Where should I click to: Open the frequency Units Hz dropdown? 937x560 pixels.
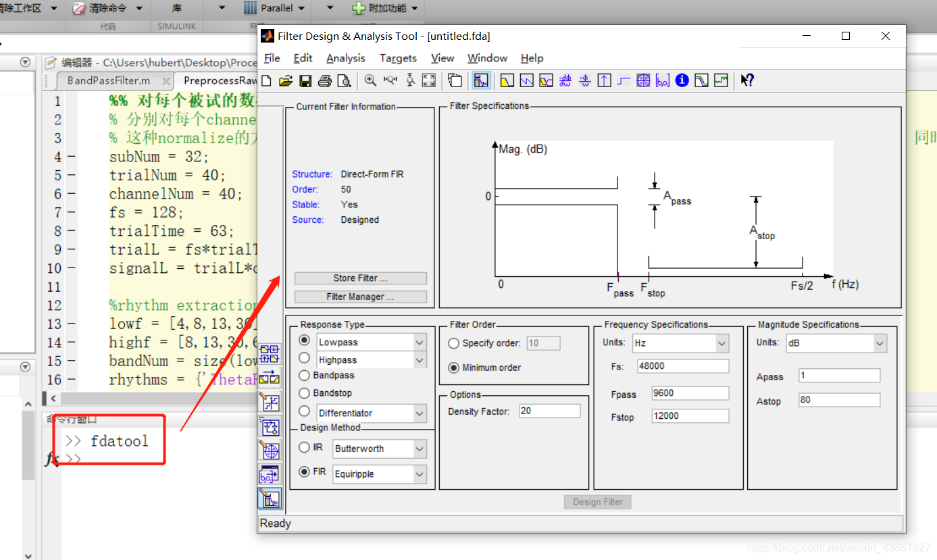(x=681, y=343)
